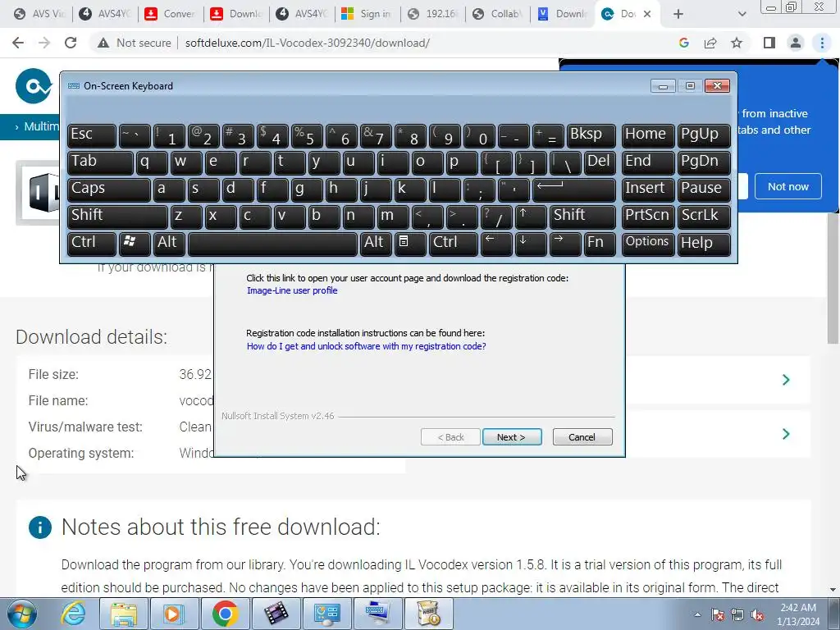Launch Internet Explorer from taskbar
This screenshot has width=840, height=630.
[73, 614]
